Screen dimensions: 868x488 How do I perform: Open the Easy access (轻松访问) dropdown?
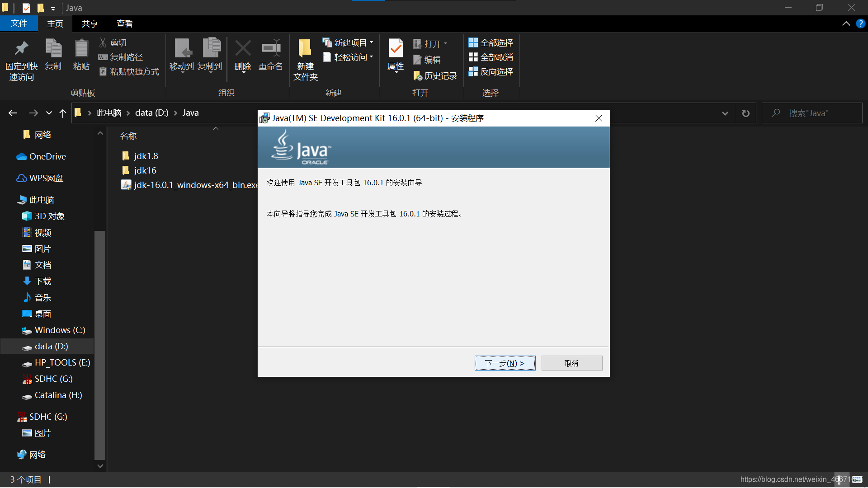point(348,57)
